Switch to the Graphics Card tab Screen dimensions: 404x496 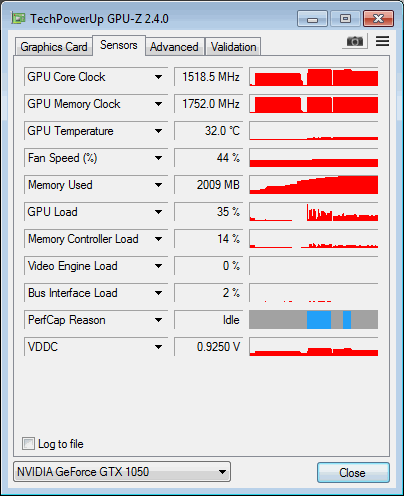[54, 47]
